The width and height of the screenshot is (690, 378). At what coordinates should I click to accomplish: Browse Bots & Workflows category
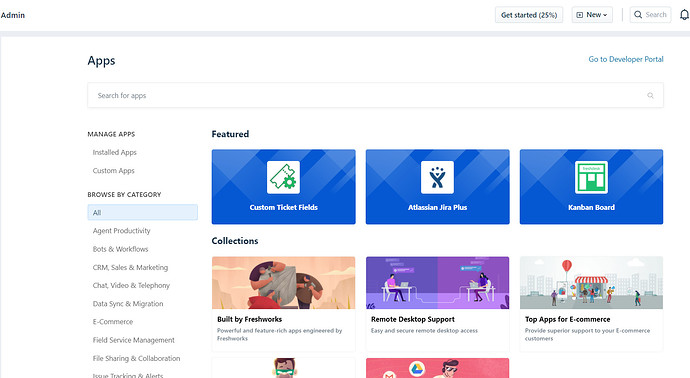point(121,249)
